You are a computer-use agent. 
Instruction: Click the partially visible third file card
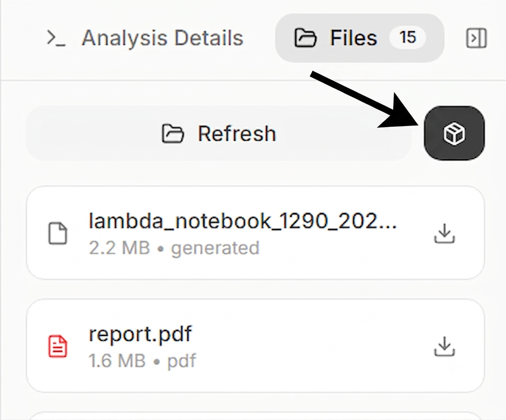(255, 416)
